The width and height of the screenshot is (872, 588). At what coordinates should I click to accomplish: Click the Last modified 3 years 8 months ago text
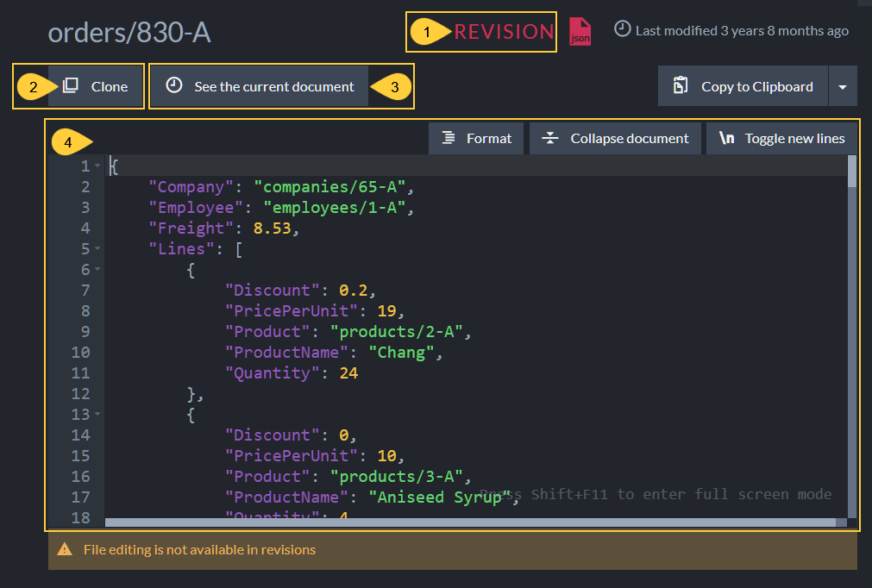click(742, 30)
